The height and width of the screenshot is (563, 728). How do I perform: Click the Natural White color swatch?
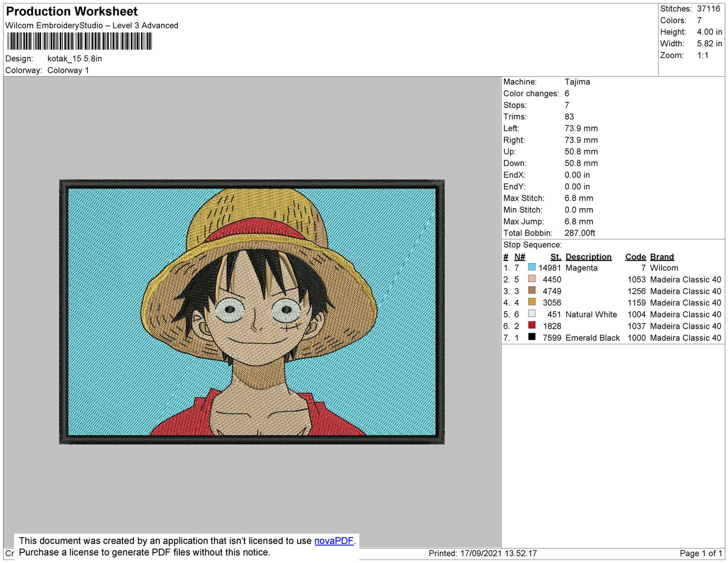[532, 314]
